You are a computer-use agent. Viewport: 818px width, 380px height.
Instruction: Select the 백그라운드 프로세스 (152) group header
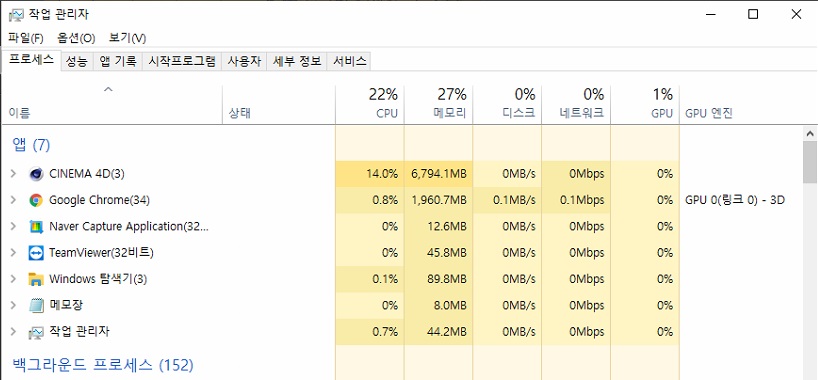pyautogui.click(x=102, y=364)
